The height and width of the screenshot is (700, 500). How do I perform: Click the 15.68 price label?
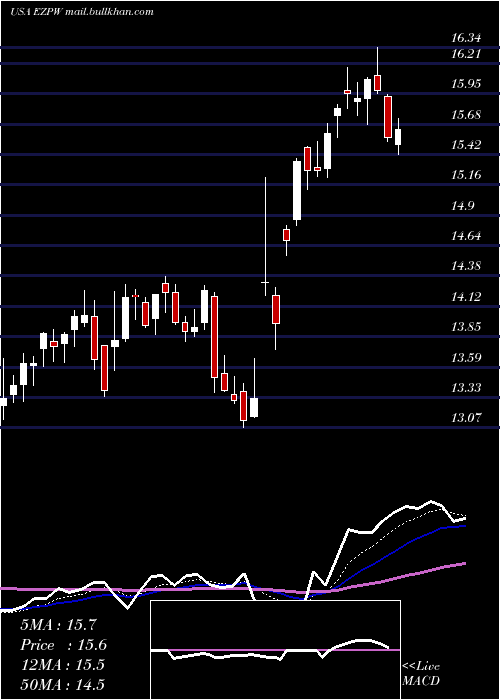pos(466,115)
